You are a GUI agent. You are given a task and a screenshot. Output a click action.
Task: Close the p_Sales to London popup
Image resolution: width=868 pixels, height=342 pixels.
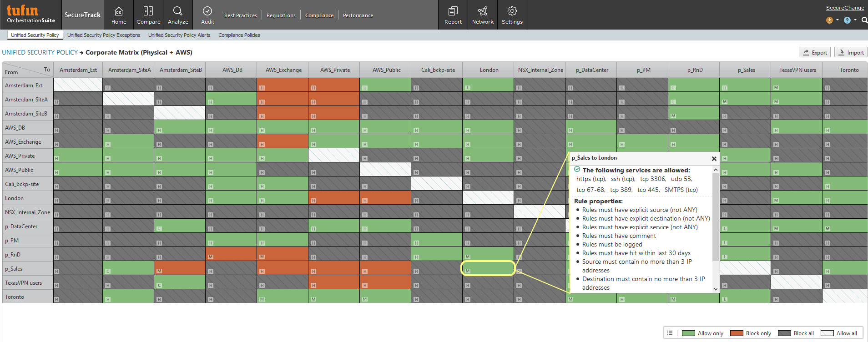coord(714,159)
